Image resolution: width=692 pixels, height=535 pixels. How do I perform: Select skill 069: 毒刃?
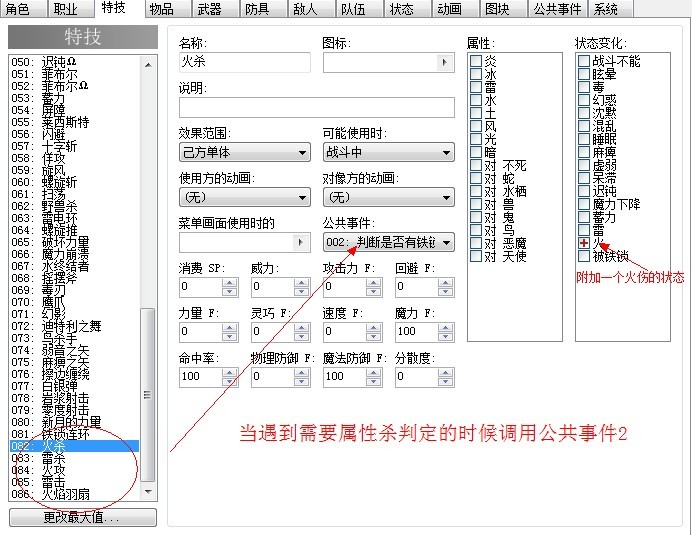(74, 290)
